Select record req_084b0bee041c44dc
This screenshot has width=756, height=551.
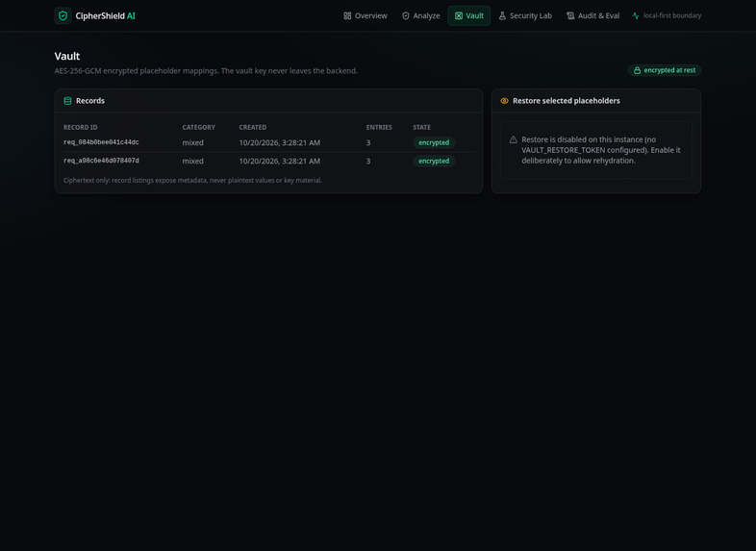pos(101,142)
